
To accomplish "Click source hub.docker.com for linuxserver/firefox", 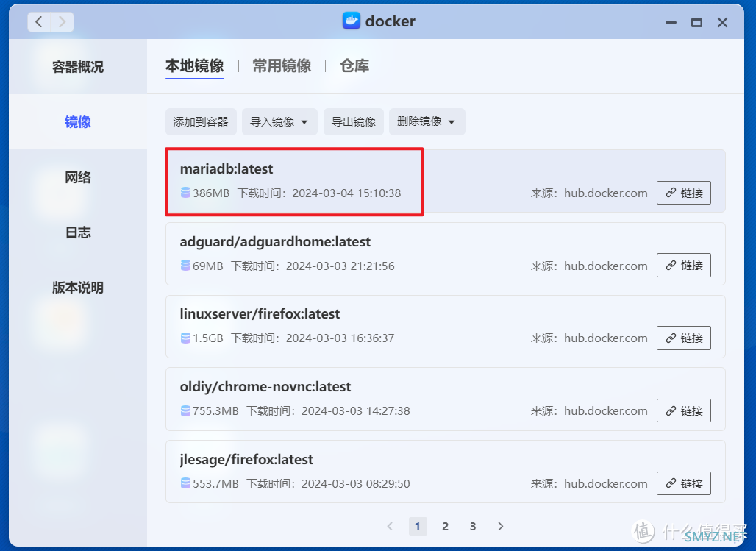I will pyautogui.click(x=605, y=338).
